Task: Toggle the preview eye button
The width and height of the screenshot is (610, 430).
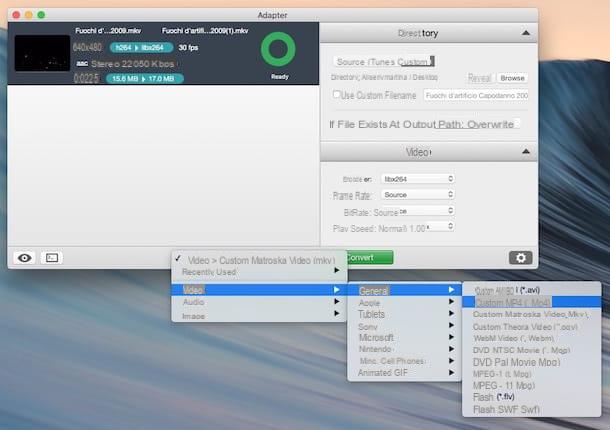Action: 25,258
